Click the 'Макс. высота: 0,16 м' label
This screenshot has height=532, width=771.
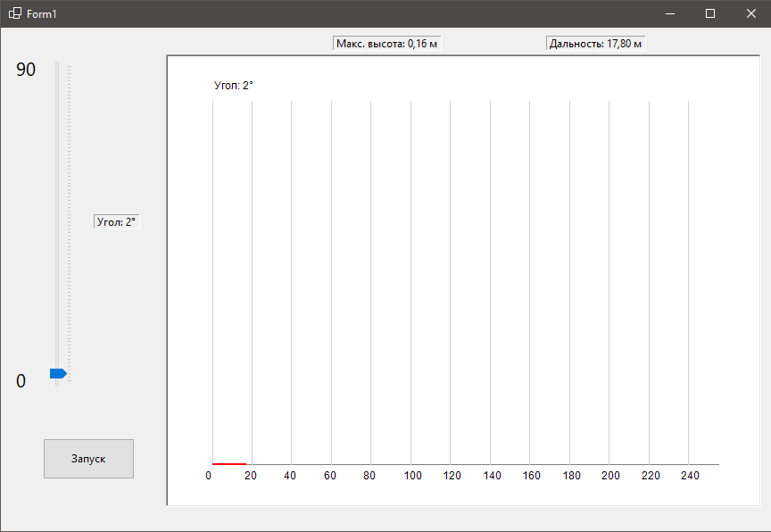(386, 44)
